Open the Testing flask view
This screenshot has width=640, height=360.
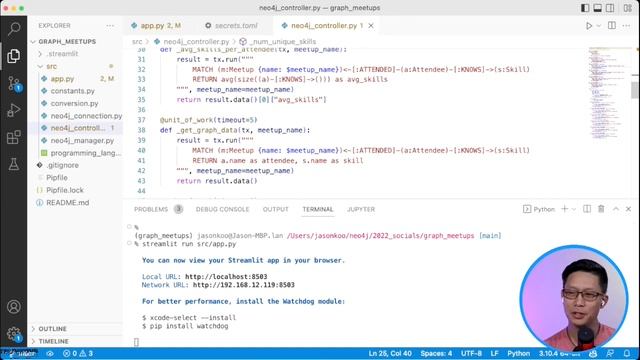click(14, 164)
